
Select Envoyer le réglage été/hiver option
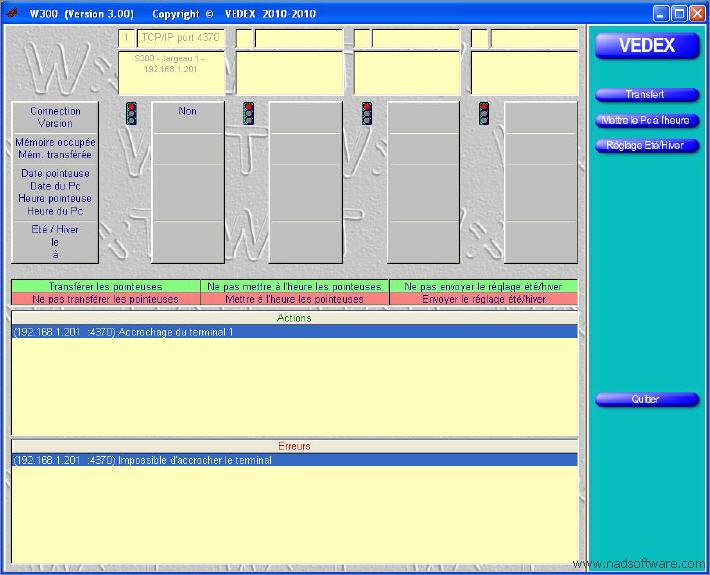(483, 299)
